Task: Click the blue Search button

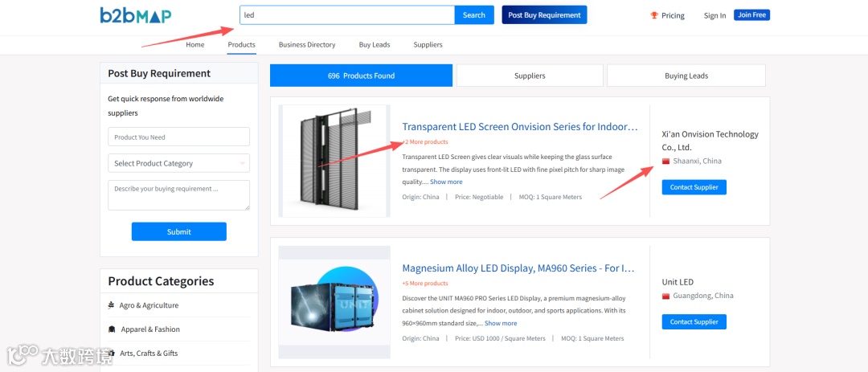Action: point(474,15)
